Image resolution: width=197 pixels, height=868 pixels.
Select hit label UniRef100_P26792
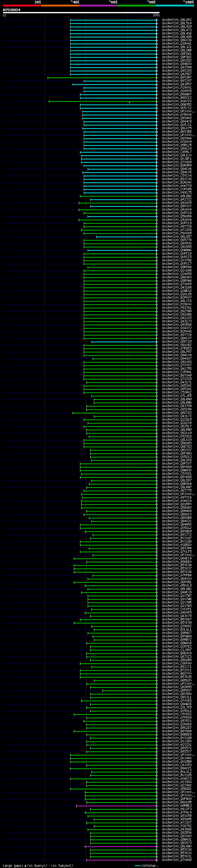pyautogui.click(x=176, y=826)
